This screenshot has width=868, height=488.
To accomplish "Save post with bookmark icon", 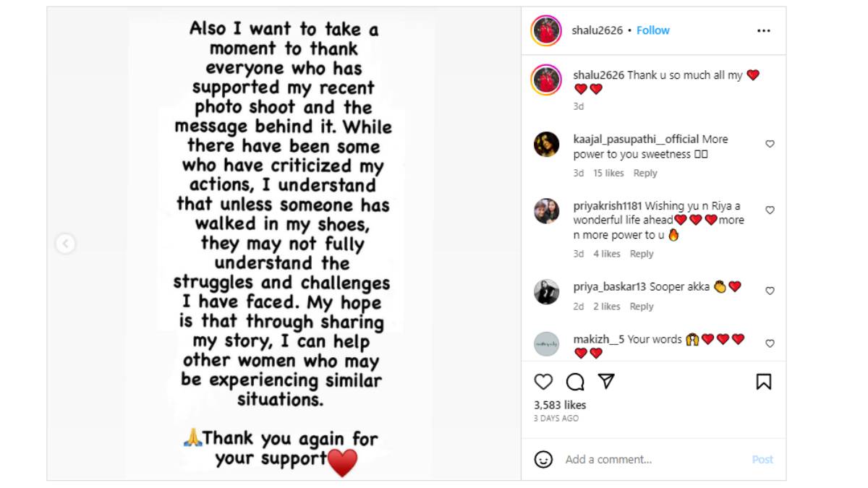I will [763, 381].
